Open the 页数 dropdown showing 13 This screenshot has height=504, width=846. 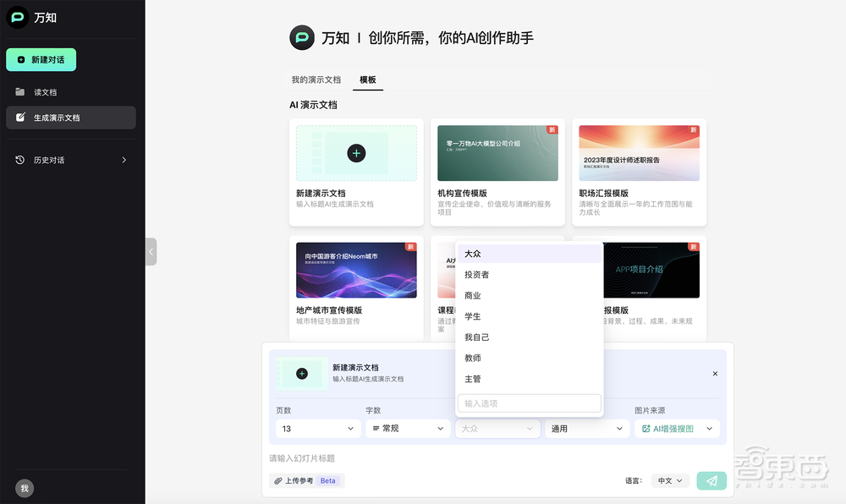pos(317,429)
